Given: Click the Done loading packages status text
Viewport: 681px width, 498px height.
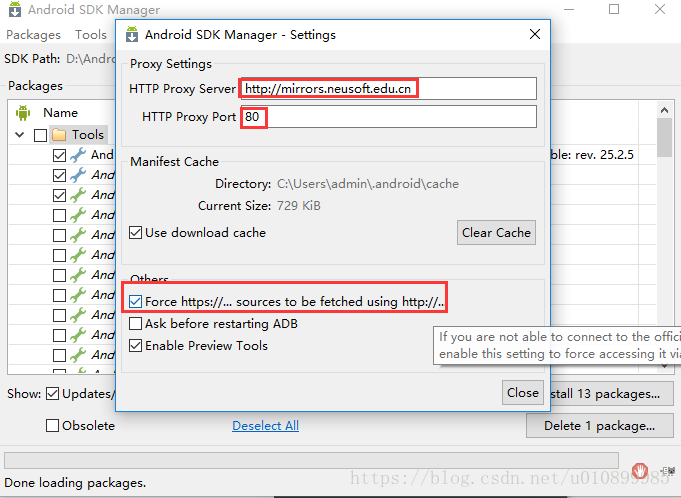Looking at the screenshot, I should (75, 483).
